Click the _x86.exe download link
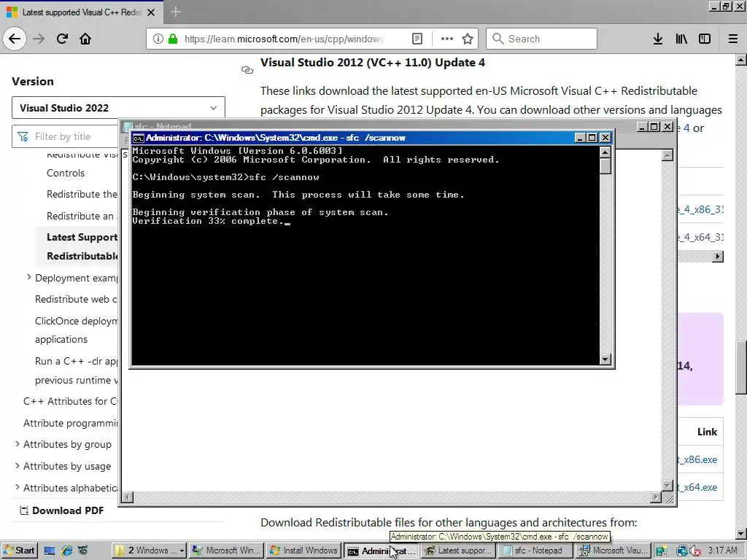747x560 pixels. (697, 459)
